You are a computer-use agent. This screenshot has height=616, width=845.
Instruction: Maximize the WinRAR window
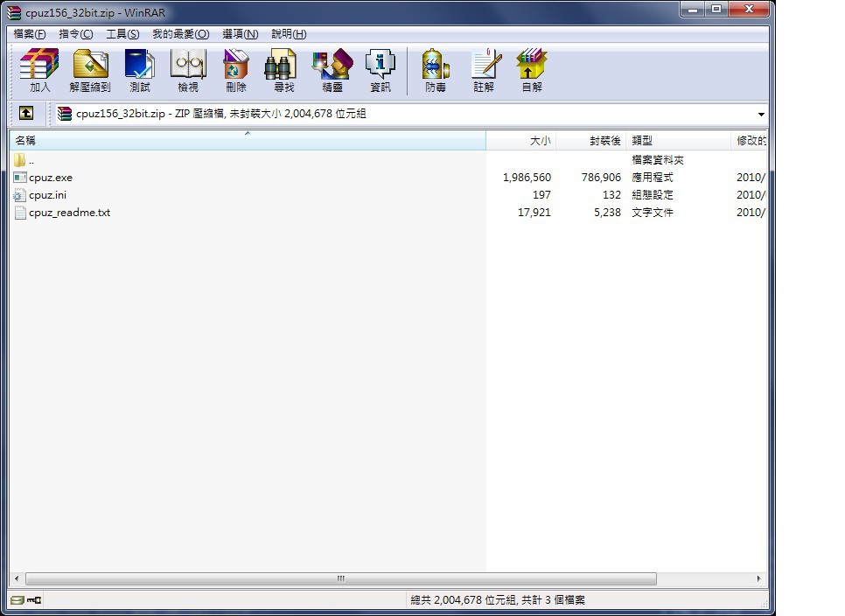[716, 9]
